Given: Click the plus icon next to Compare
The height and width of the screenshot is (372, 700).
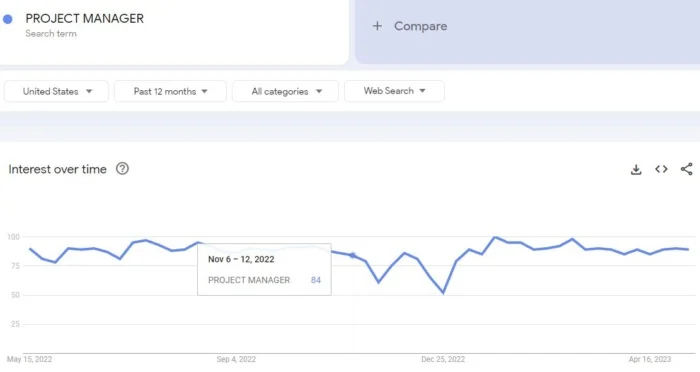Looking at the screenshot, I should pos(377,26).
